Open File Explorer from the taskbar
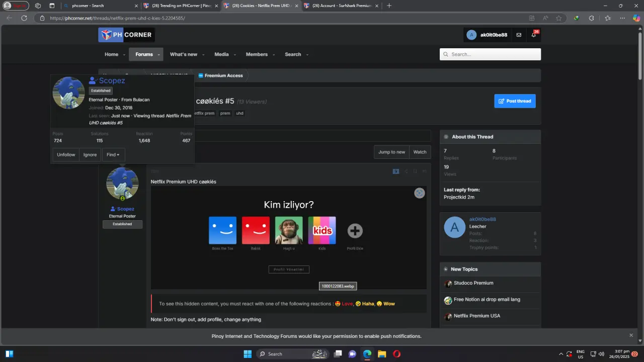This screenshot has height=362, width=644. point(382,354)
